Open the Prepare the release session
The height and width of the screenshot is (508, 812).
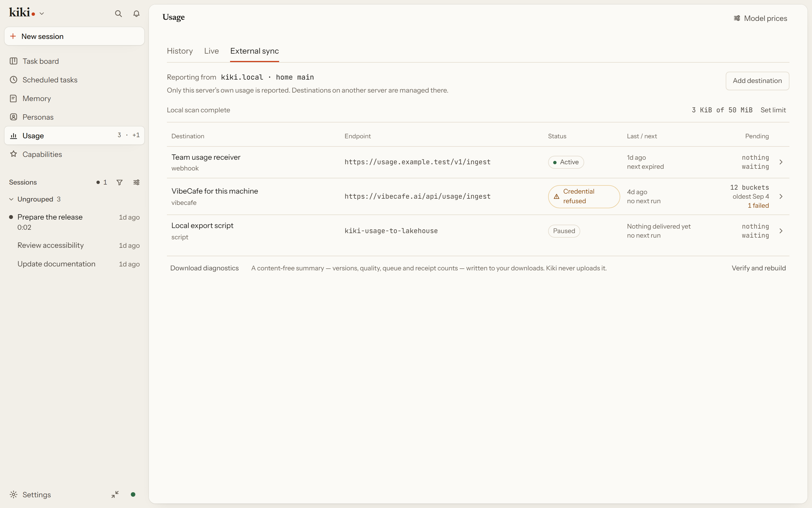tap(74, 222)
